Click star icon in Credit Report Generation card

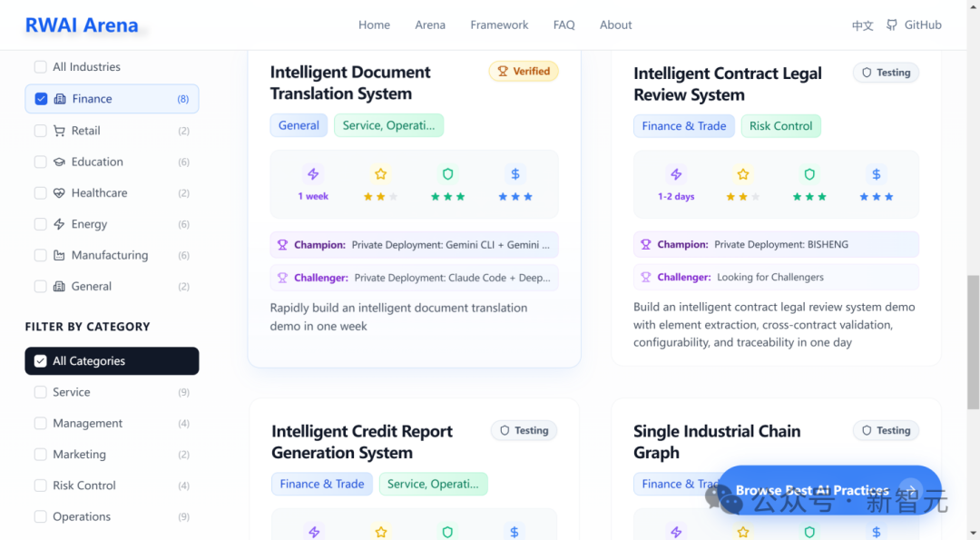(x=381, y=531)
